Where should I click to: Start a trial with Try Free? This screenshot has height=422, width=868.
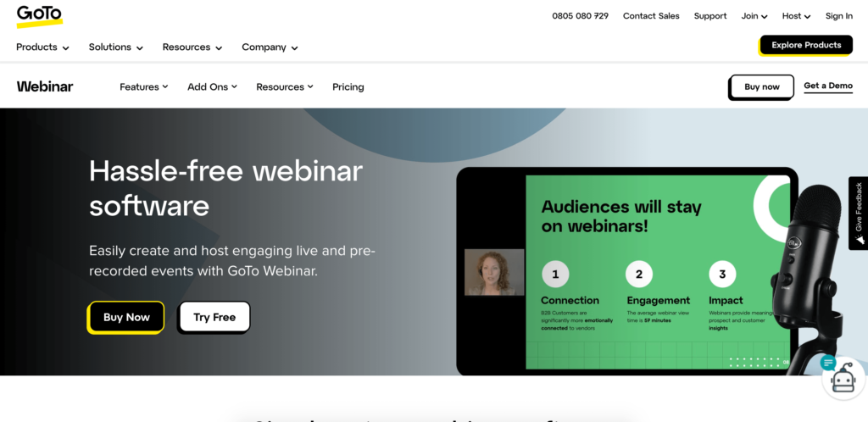214,317
